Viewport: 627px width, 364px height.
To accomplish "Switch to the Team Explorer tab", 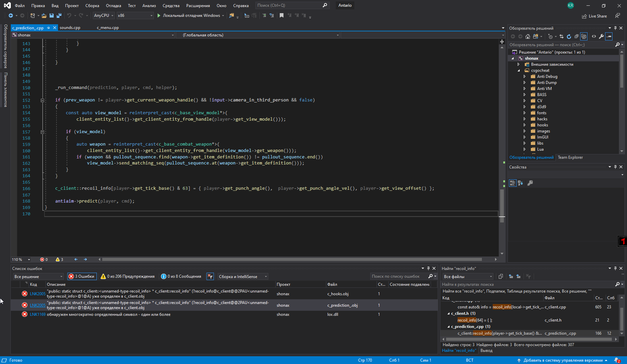I will point(570,157).
